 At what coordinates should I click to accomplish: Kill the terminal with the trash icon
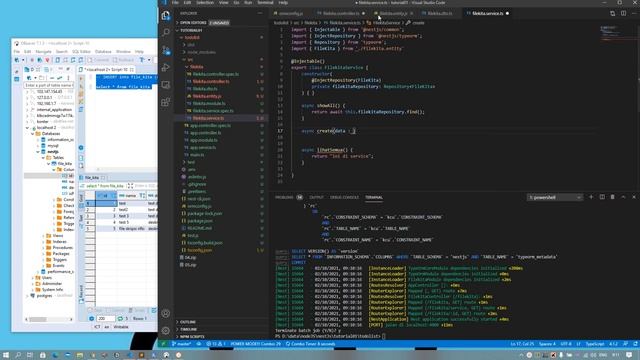point(613,197)
